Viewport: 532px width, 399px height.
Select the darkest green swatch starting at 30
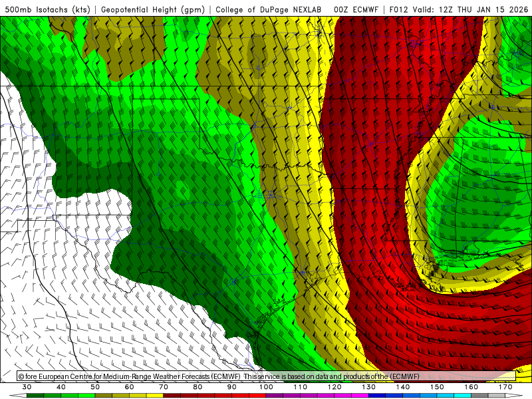click(35, 395)
